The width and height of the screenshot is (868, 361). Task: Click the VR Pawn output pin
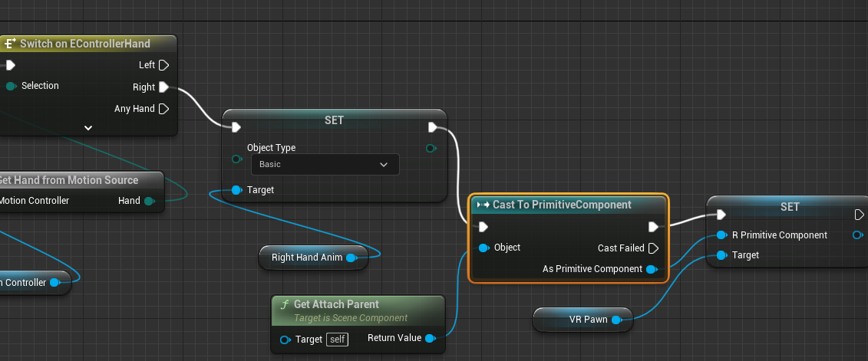[616, 320]
